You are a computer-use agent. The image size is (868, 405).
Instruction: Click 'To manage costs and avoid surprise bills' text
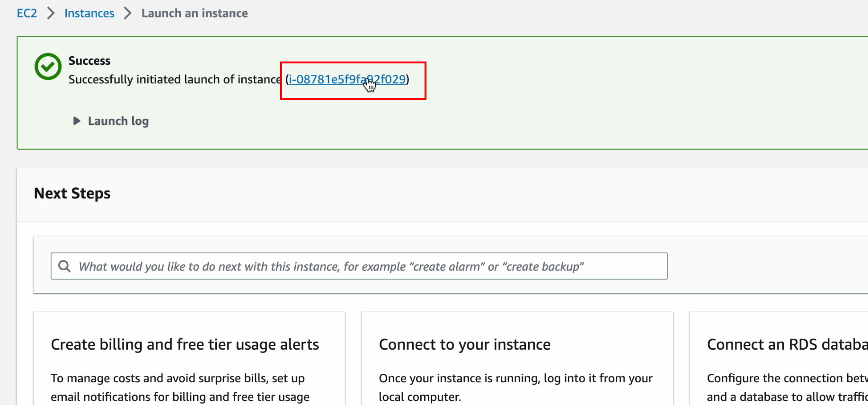(x=180, y=387)
